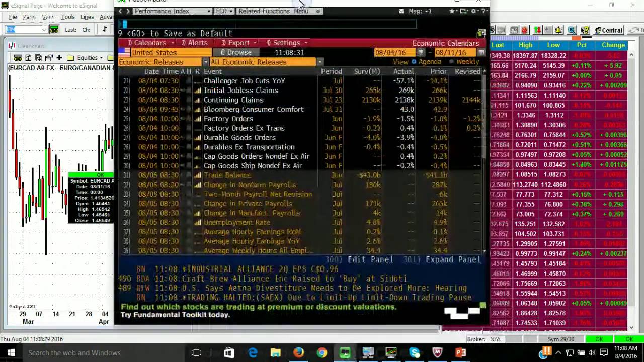Click the Windows search box
This screenshot has height=362, width=644.
(x=103, y=352)
